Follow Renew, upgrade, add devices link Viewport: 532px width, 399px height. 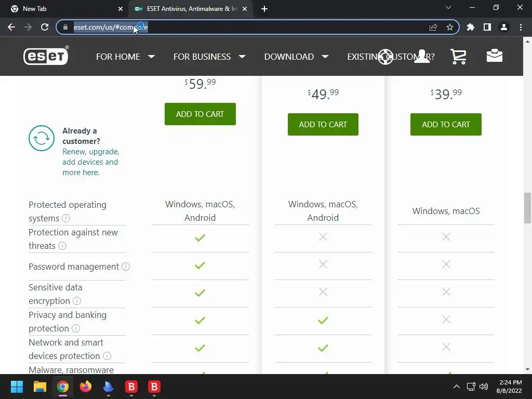coord(90,162)
